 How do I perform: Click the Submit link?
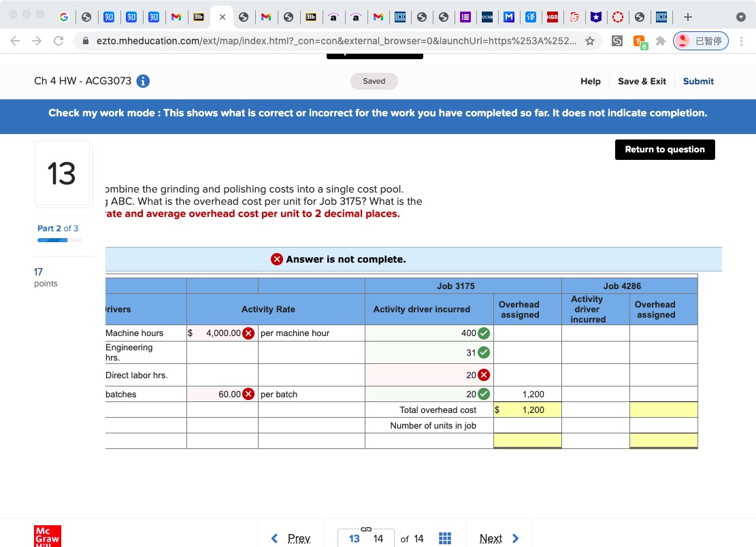(x=698, y=81)
